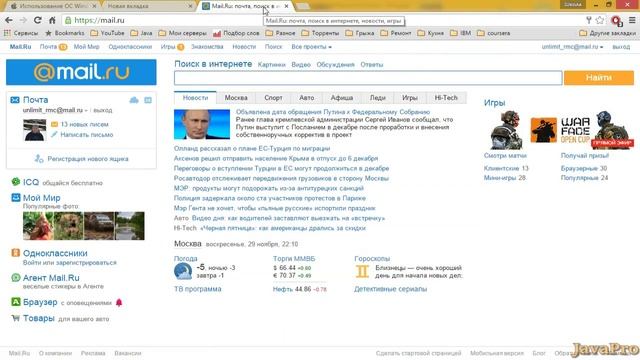
Task: Click the user avatar photo in Почта panel
Action: click(34, 130)
